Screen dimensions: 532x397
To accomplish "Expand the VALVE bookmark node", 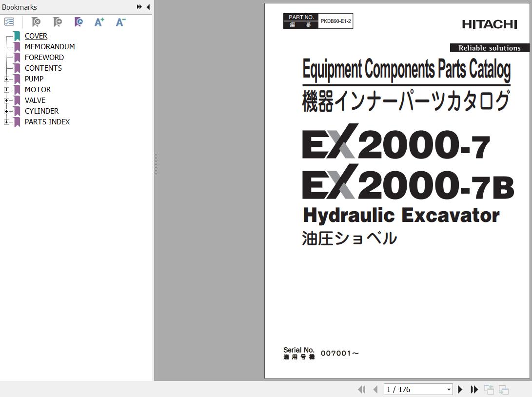I will pos(6,100).
